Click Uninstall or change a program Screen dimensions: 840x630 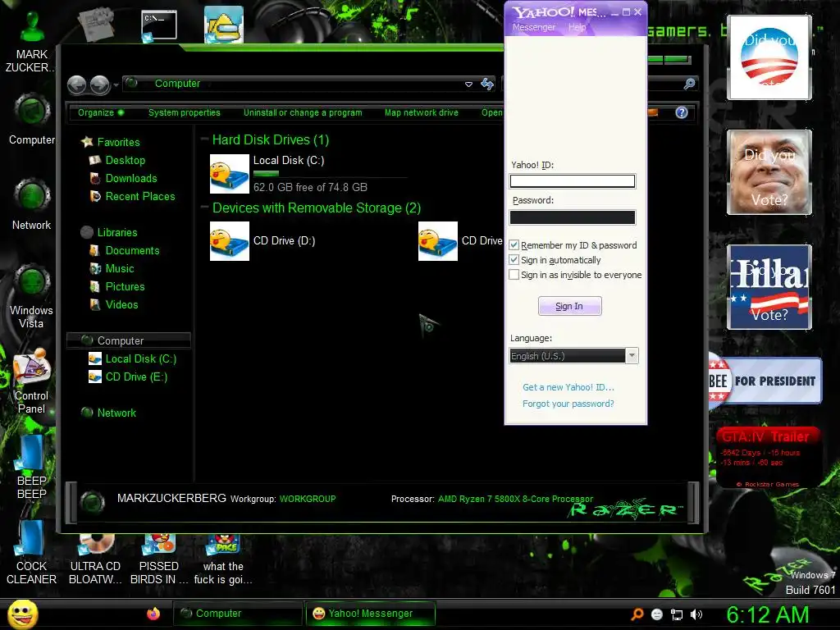(303, 112)
